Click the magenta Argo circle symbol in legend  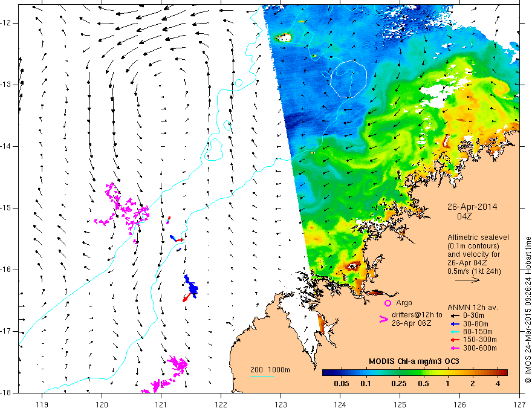coord(388,303)
